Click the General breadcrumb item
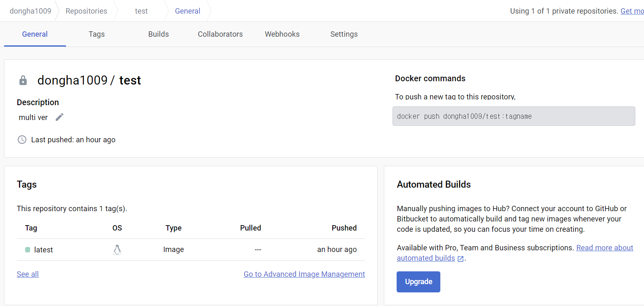This screenshot has height=306, width=644. [x=188, y=11]
